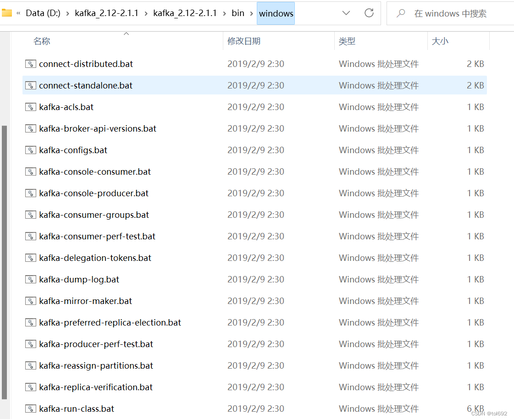Viewport: 514px width, 420px height.
Task: Select the kafka-dump-log.bat file name
Action: click(x=79, y=279)
